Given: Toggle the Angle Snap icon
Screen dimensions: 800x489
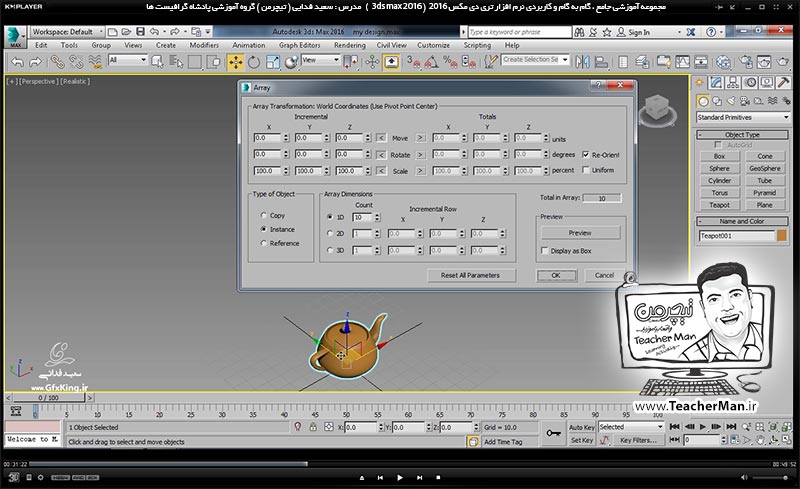Looking at the screenshot, I should [431, 62].
